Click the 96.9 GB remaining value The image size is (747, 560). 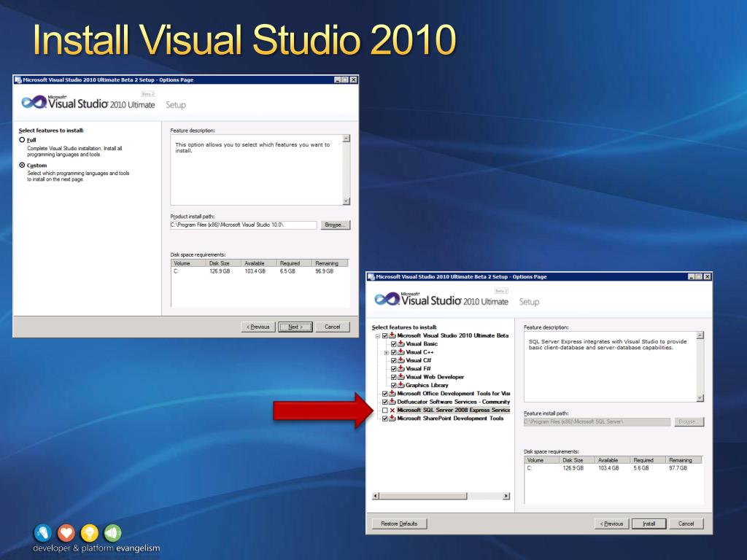325,271
